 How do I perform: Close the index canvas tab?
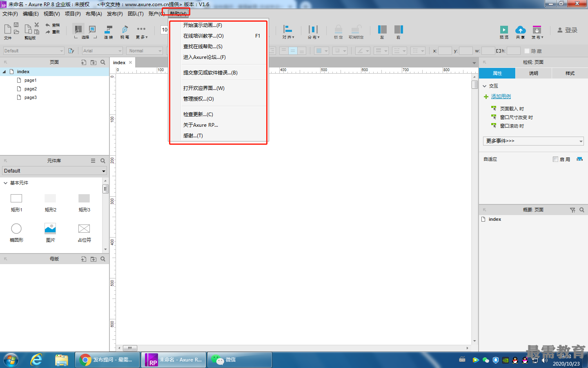130,63
